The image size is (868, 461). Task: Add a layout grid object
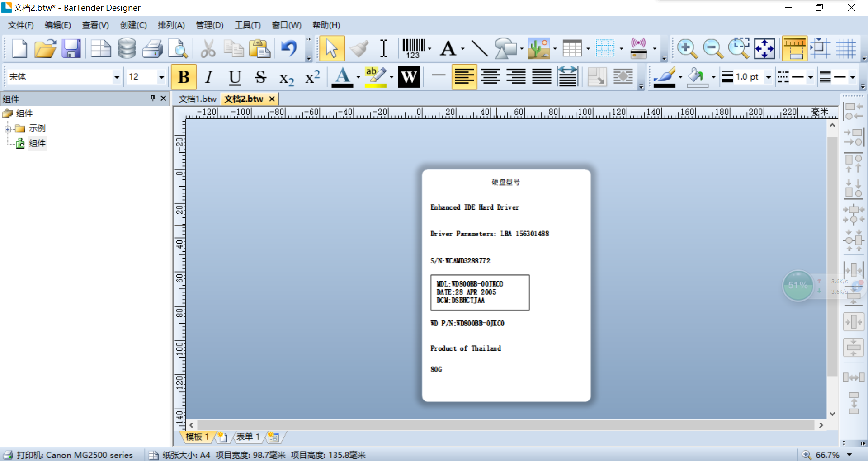[605, 49]
